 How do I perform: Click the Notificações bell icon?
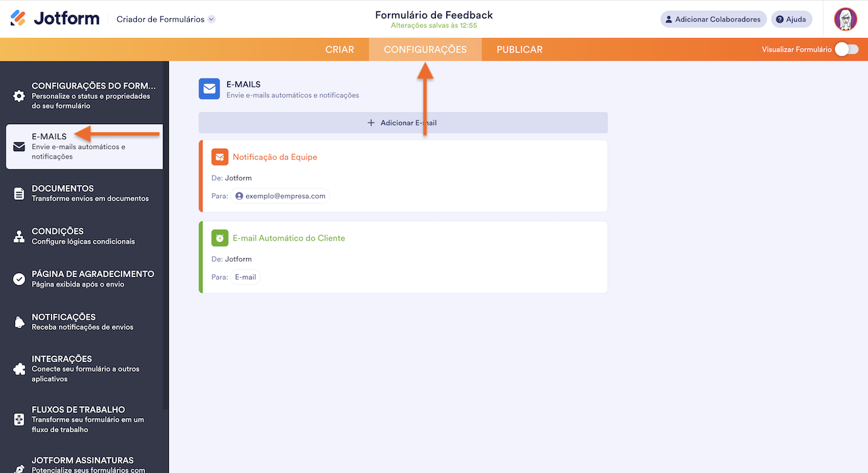(x=19, y=322)
